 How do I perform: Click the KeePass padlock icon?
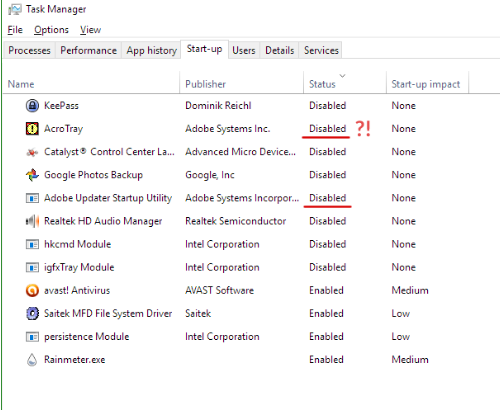[32, 106]
